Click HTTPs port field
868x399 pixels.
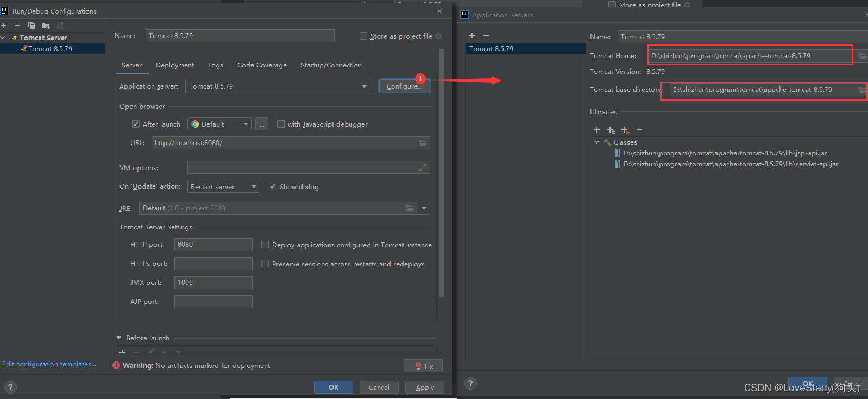(x=213, y=264)
